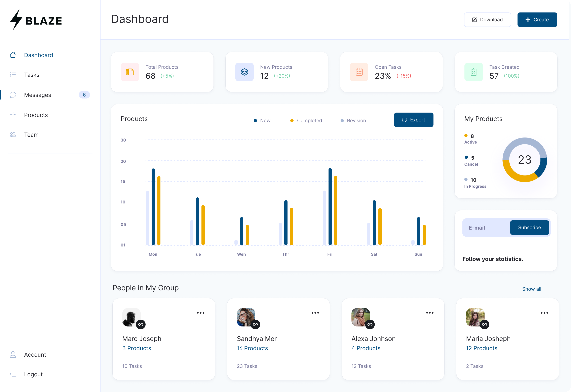Click the Team icon in sidebar

coord(13,134)
